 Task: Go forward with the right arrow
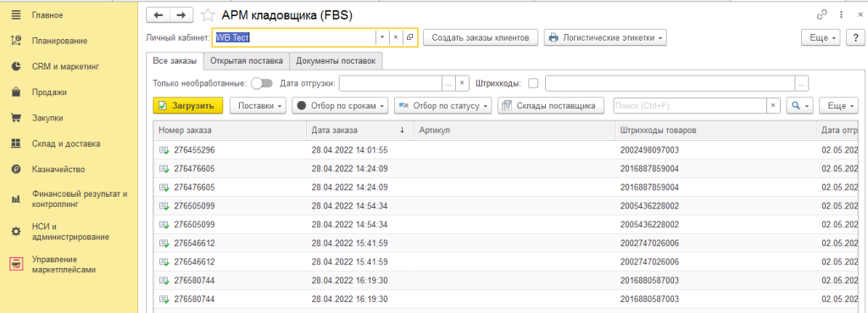click(181, 15)
